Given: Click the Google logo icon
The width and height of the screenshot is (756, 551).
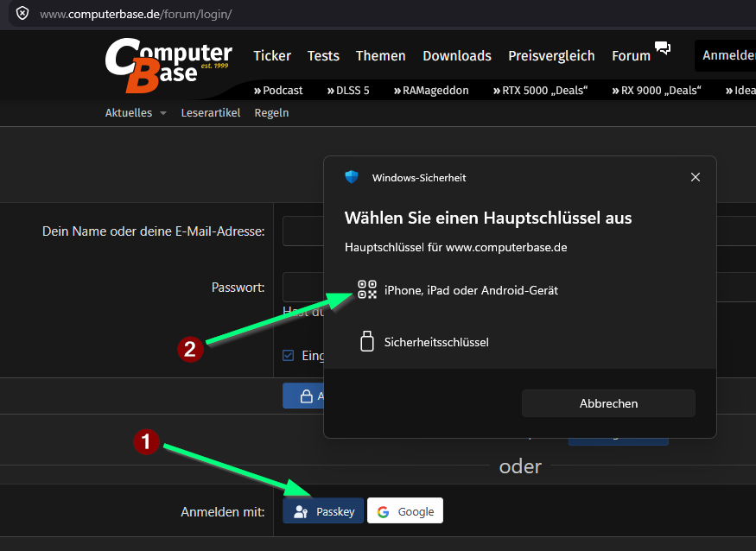Looking at the screenshot, I should pyautogui.click(x=384, y=511).
